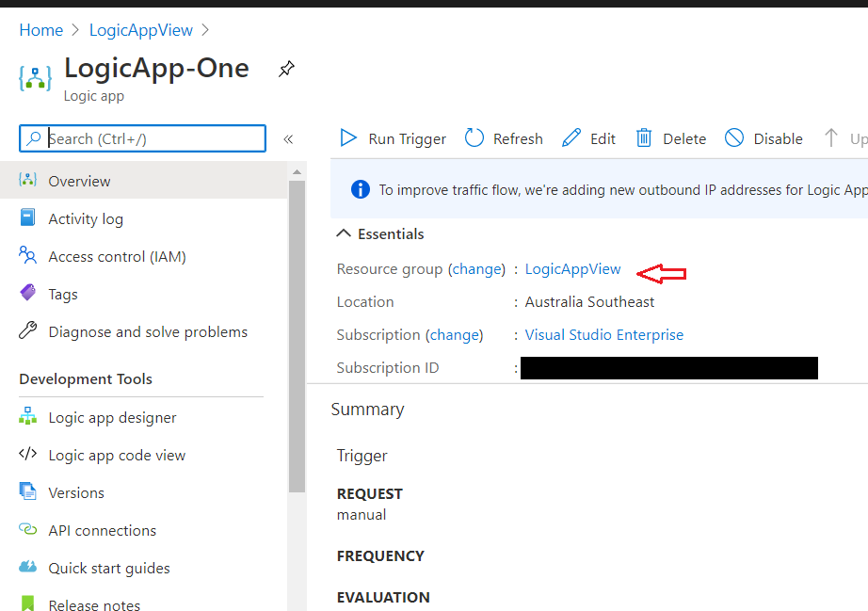This screenshot has height=611, width=868.
Task: Click the Logic app designer icon
Action: pos(27,416)
